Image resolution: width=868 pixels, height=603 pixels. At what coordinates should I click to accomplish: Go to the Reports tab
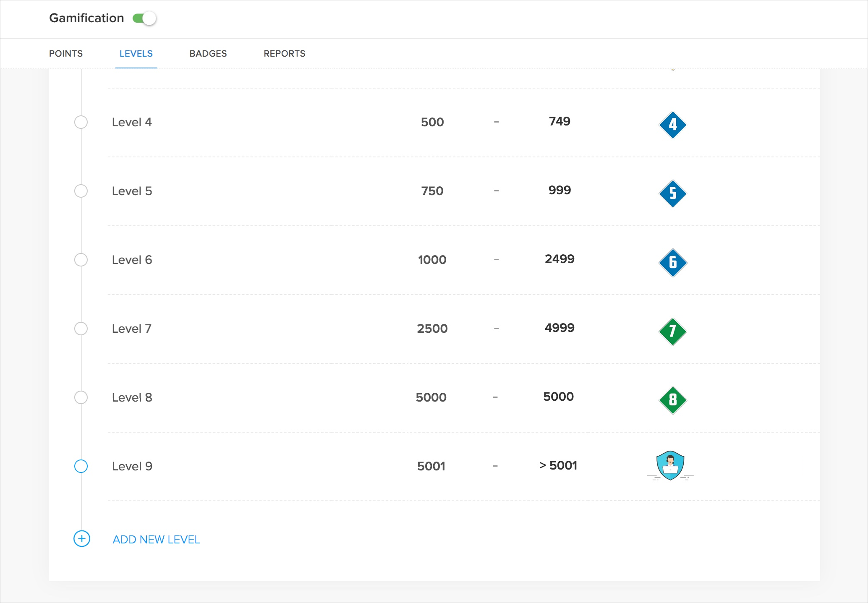pyautogui.click(x=284, y=54)
